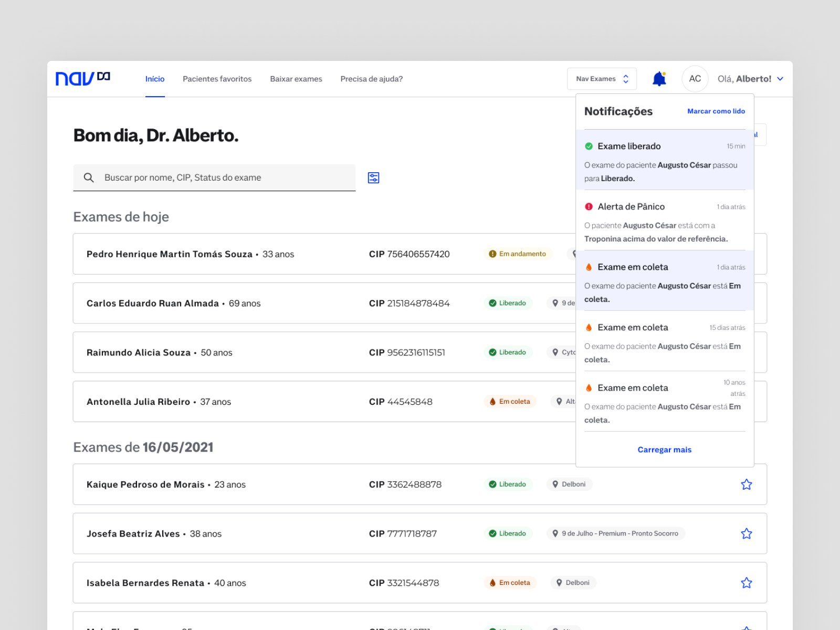Click location pin on Delboni tag for Kaique
Viewport: 840px width, 630px height.
click(555, 485)
